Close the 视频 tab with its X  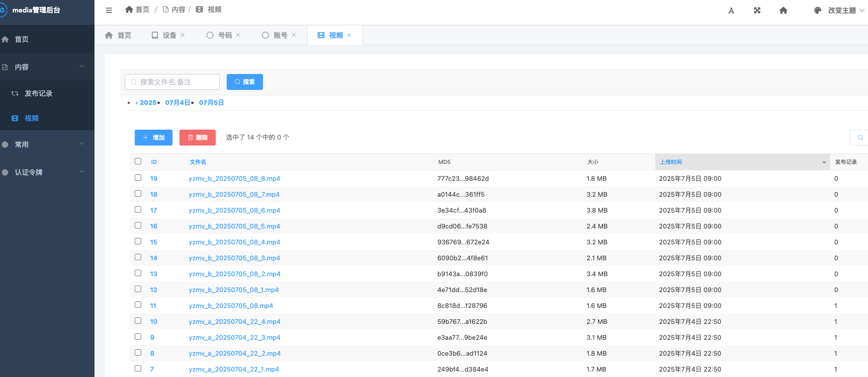pos(349,35)
